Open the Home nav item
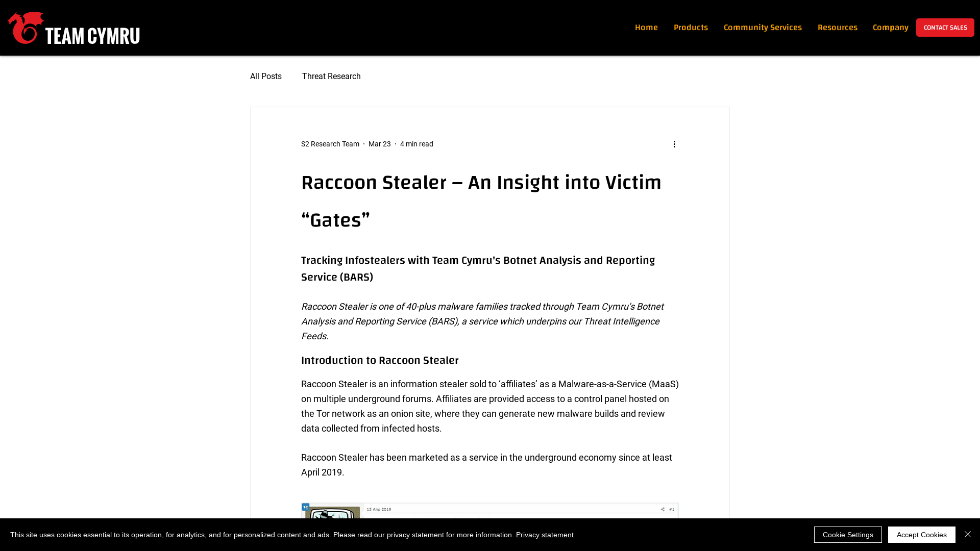This screenshot has width=980, height=551. pyautogui.click(x=646, y=28)
